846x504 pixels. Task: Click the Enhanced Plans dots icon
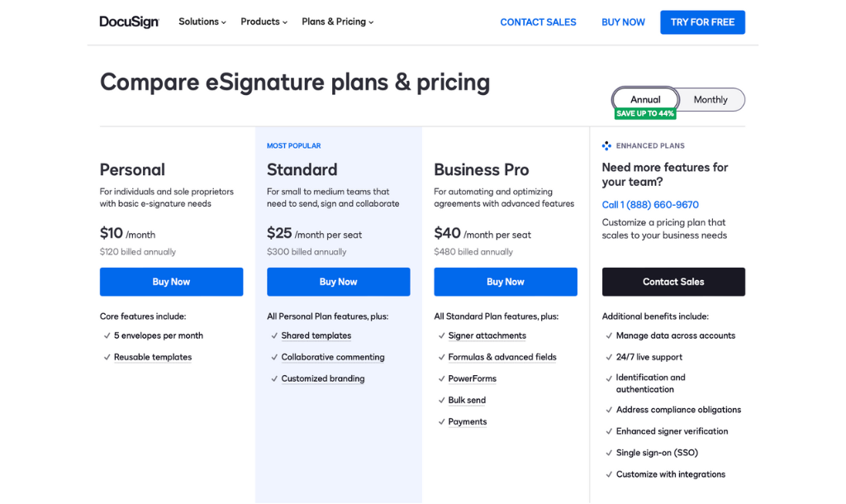pos(606,146)
